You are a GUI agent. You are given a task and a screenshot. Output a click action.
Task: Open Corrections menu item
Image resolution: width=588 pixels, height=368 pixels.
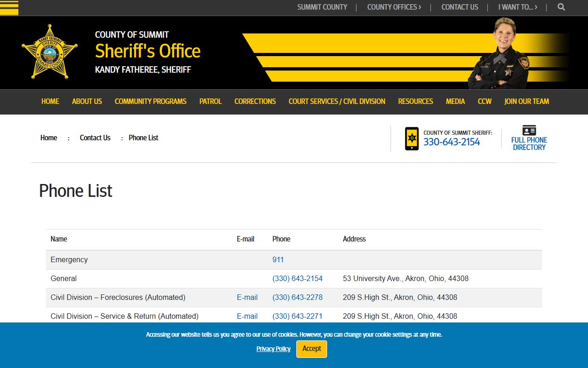[255, 101]
